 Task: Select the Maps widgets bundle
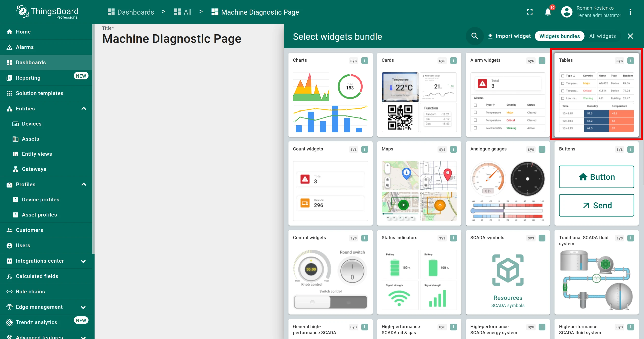419,183
